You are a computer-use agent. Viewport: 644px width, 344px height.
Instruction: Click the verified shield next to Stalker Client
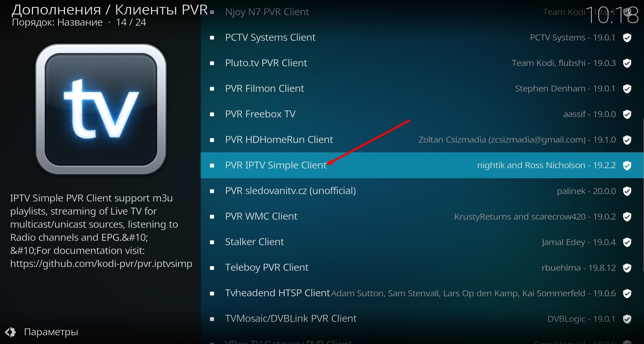pyautogui.click(x=627, y=242)
